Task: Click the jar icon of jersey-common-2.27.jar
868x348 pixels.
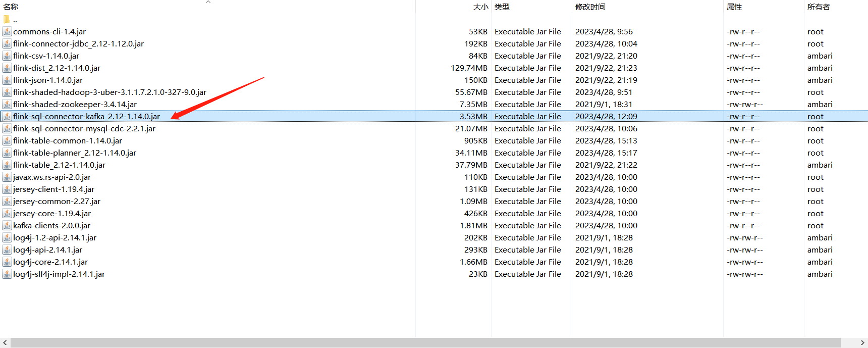Action: (x=7, y=201)
